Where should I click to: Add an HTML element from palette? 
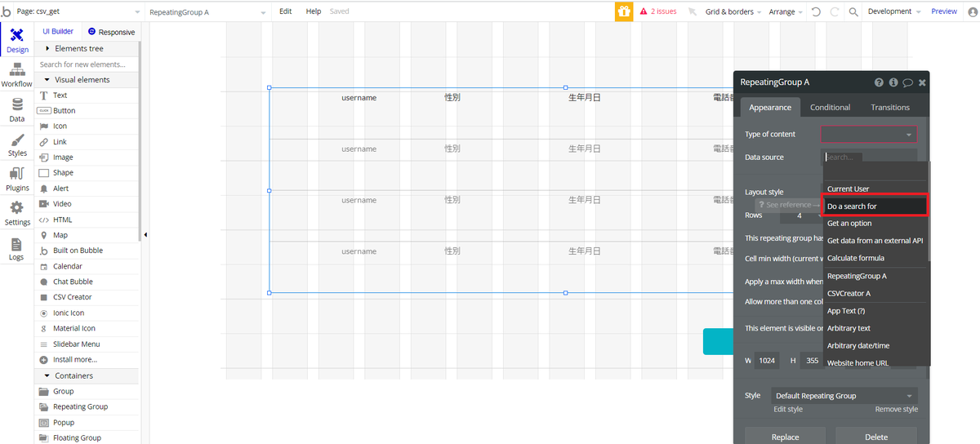[87, 220]
